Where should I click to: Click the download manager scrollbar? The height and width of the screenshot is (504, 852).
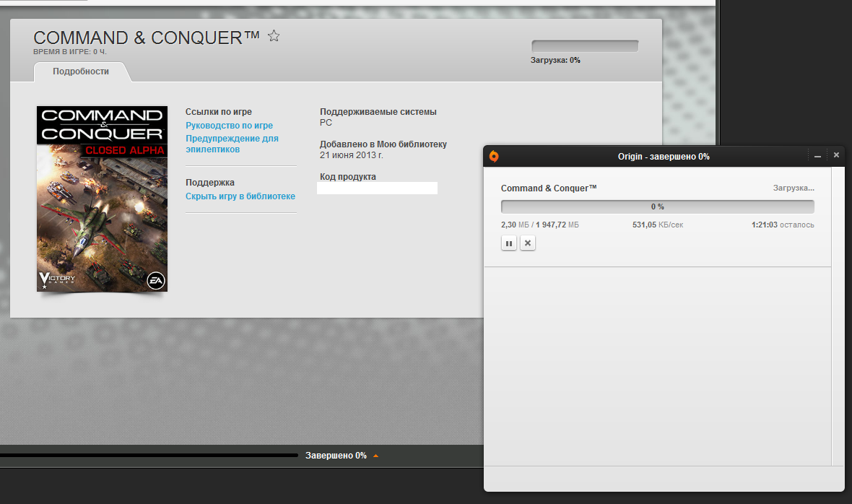pyautogui.click(x=838, y=316)
